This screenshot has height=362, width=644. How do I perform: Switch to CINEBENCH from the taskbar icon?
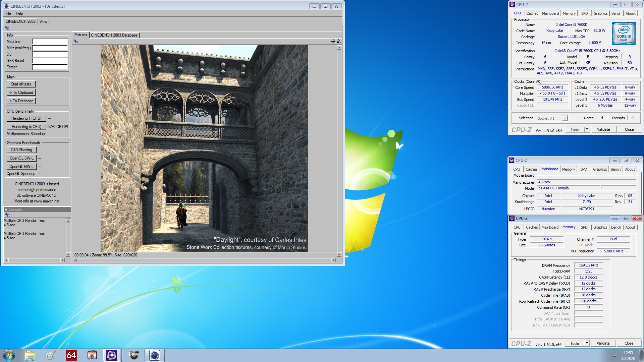pyautogui.click(x=155, y=355)
